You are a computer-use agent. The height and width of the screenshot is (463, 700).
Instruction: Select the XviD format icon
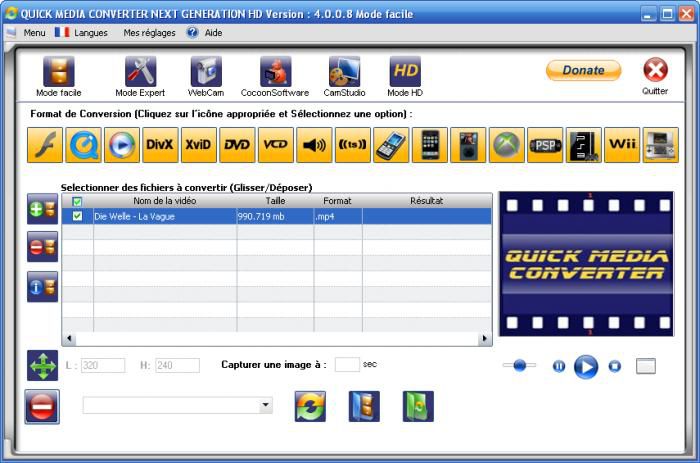pyautogui.click(x=198, y=144)
